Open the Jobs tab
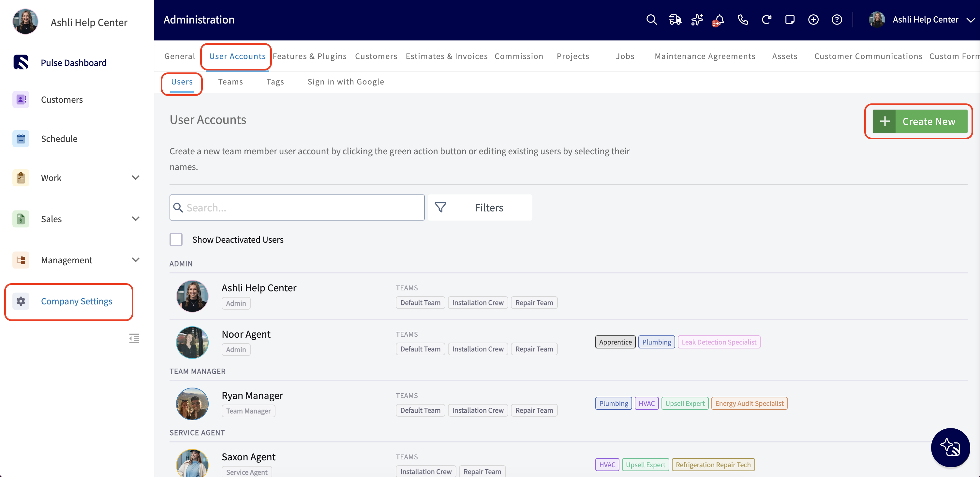This screenshot has height=477, width=980. tap(625, 56)
